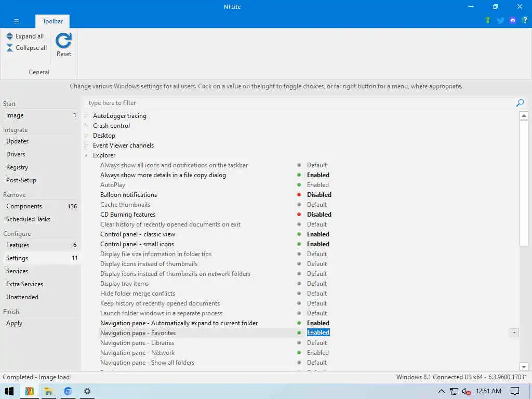Toggle Navigation pane Libraries Default value
Screen dimensions: 532x399
317,343
